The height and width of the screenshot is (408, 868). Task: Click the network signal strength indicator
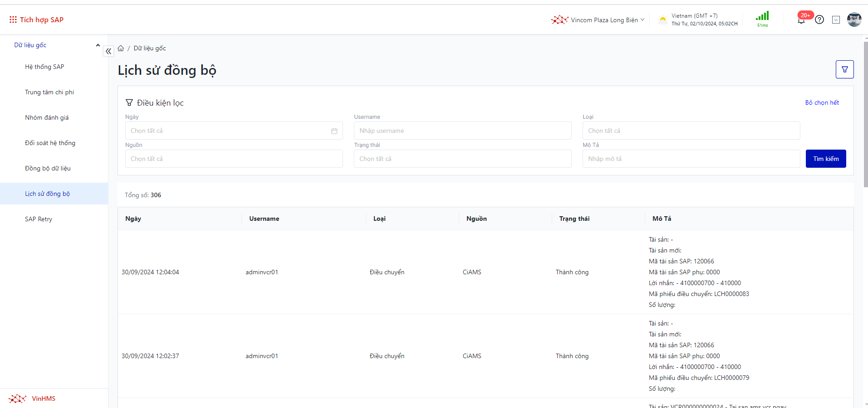coord(762,19)
